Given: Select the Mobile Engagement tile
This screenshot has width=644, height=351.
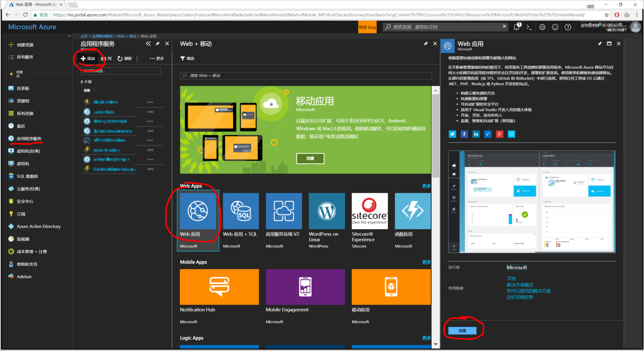Looking at the screenshot, I should pyautogui.click(x=305, y=297).
